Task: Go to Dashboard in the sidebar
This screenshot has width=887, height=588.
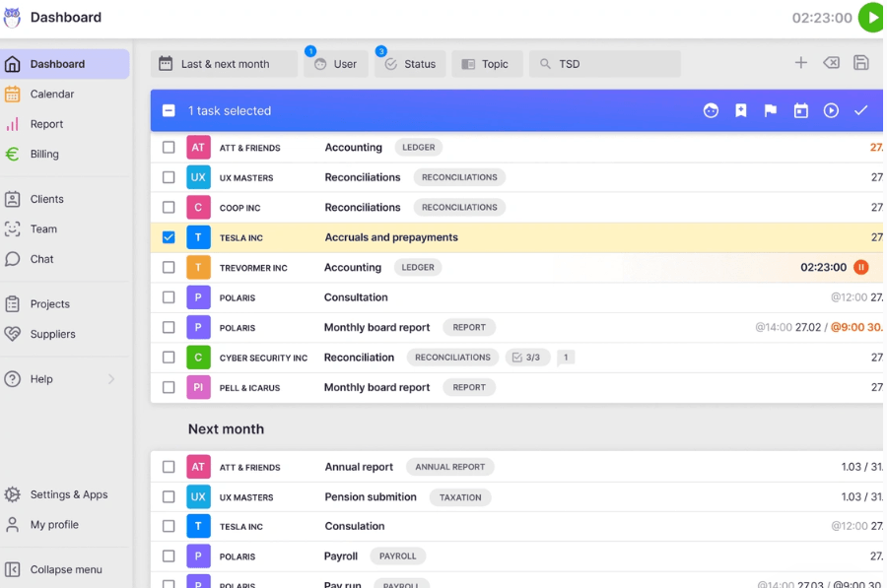Action: [x=64, y=64]
